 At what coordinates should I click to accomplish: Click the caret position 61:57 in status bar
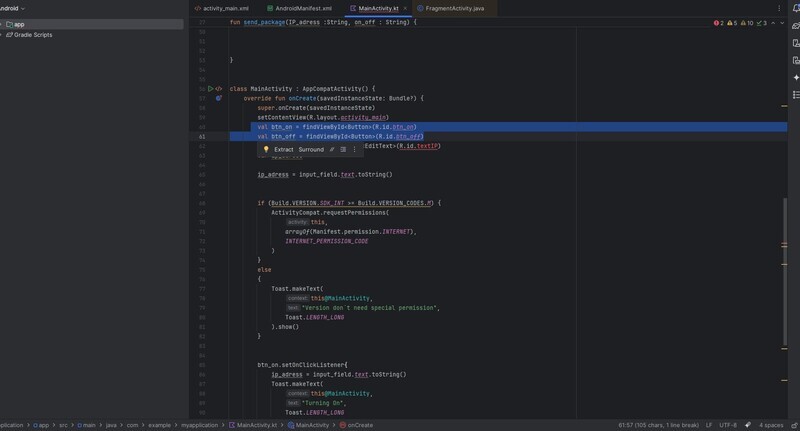(x=659, y=425)
